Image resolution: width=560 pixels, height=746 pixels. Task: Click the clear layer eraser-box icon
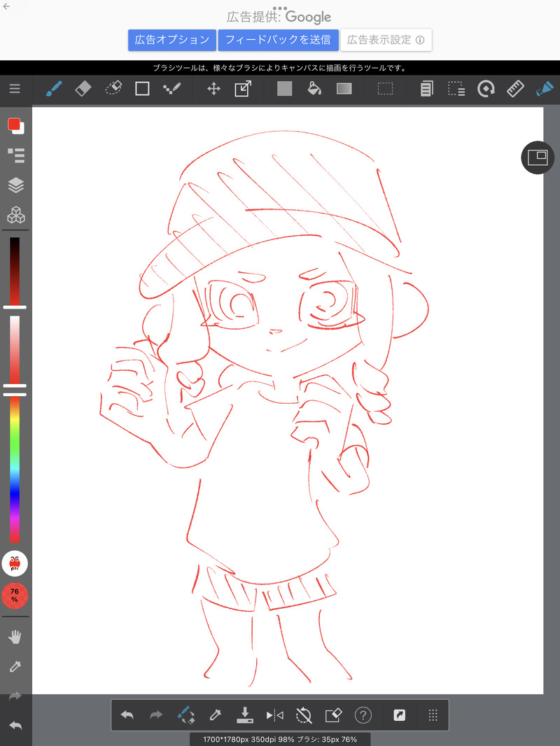[x=333, y=715]
